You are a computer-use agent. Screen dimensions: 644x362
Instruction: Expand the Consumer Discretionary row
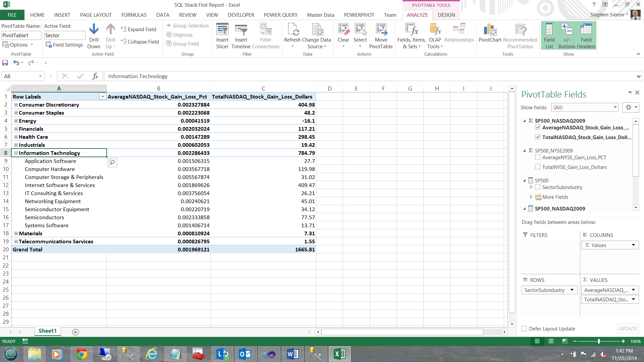coord(16,105)
